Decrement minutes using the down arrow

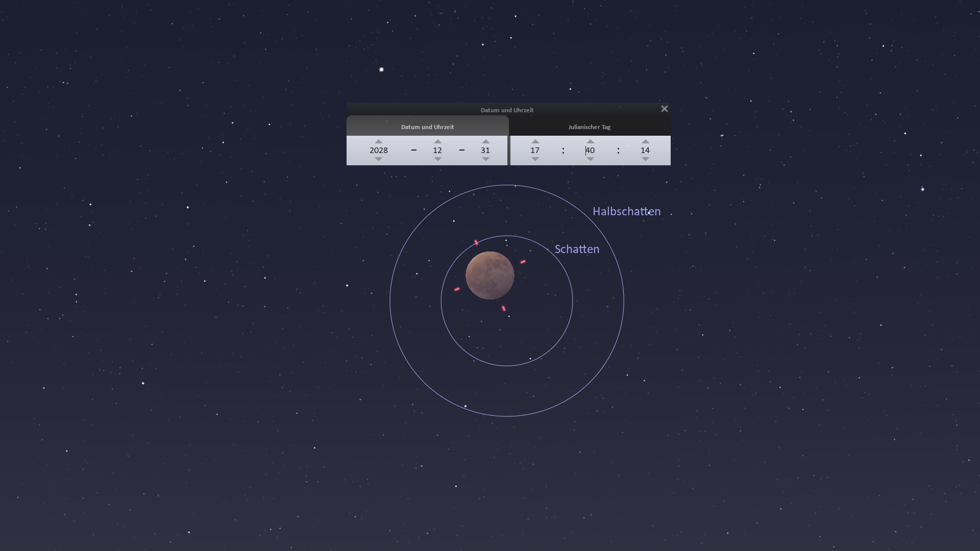point(590,159)
